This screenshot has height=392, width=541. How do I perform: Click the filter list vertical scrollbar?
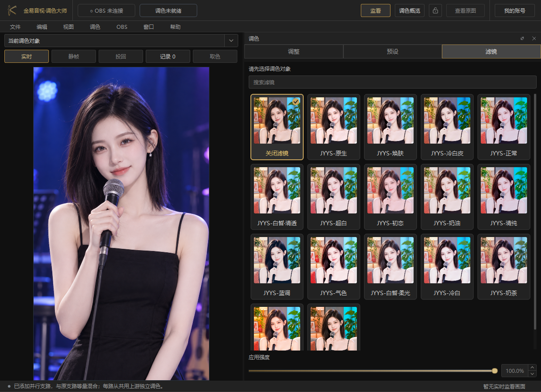(535, 212)
